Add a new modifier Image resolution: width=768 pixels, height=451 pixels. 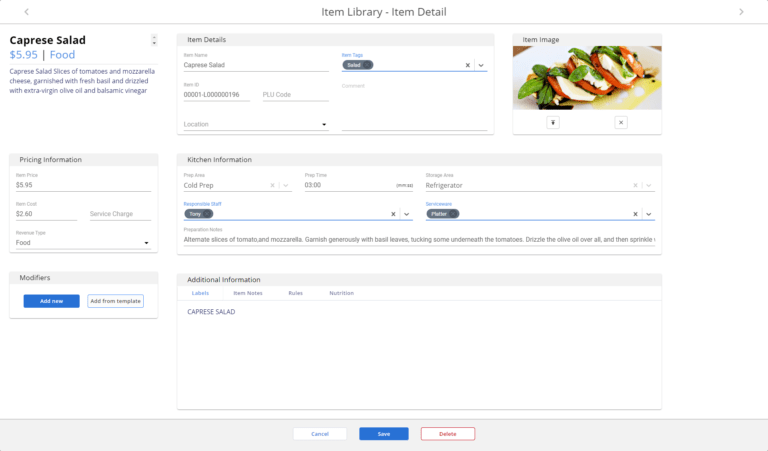pyautogui.click(x=51, y=301)
